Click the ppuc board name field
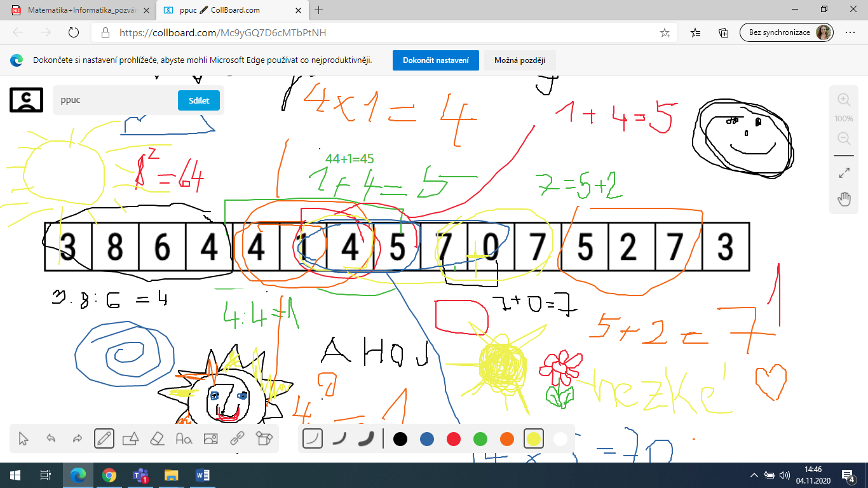 click(114, 100)
